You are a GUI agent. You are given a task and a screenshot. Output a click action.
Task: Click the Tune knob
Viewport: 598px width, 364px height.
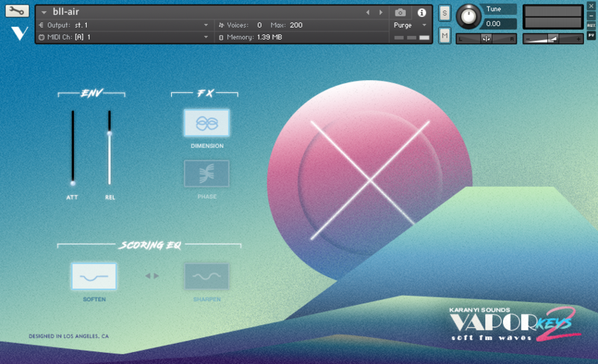pos(469,16)
